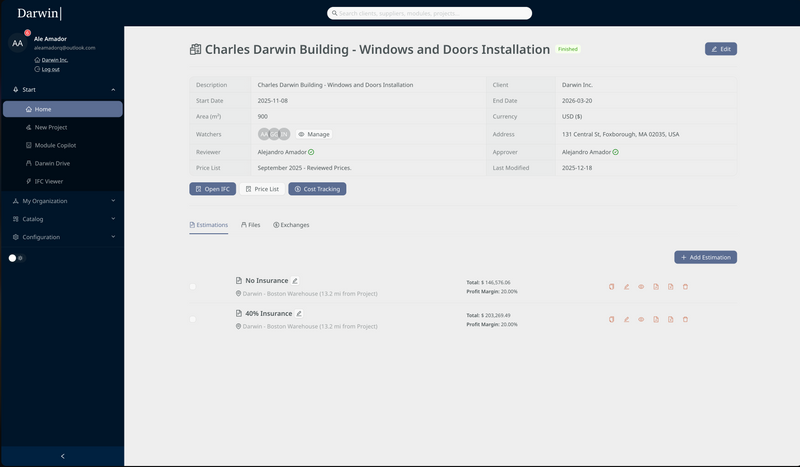Open the IFC Viewer in the sidebar
Screen dimensions: 800x467
coord(49,181)
